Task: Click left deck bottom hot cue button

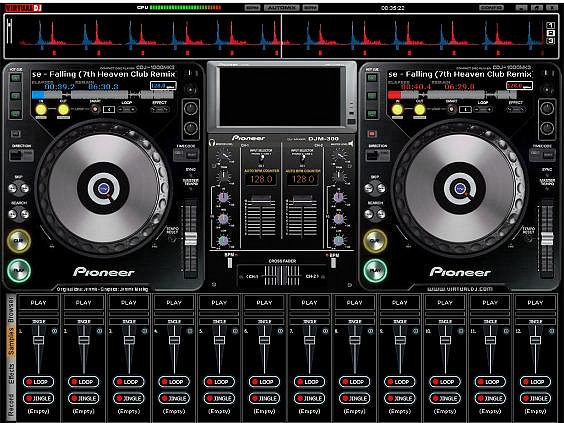Action: coord(15,114)
